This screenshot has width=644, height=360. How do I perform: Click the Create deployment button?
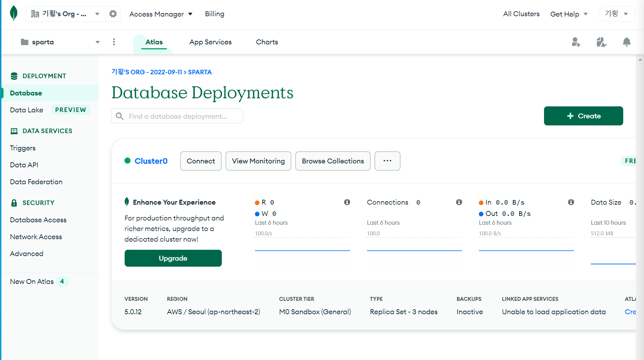583,116
